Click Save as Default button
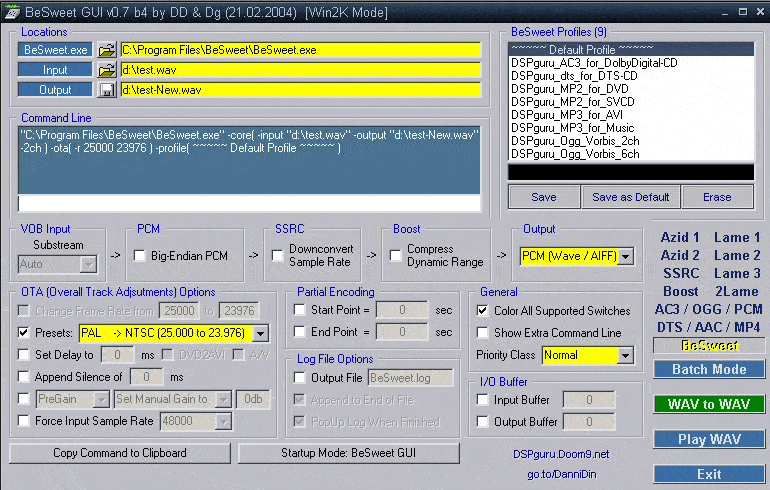The width and height of the screenshot is (770, 490). point(631,197)
